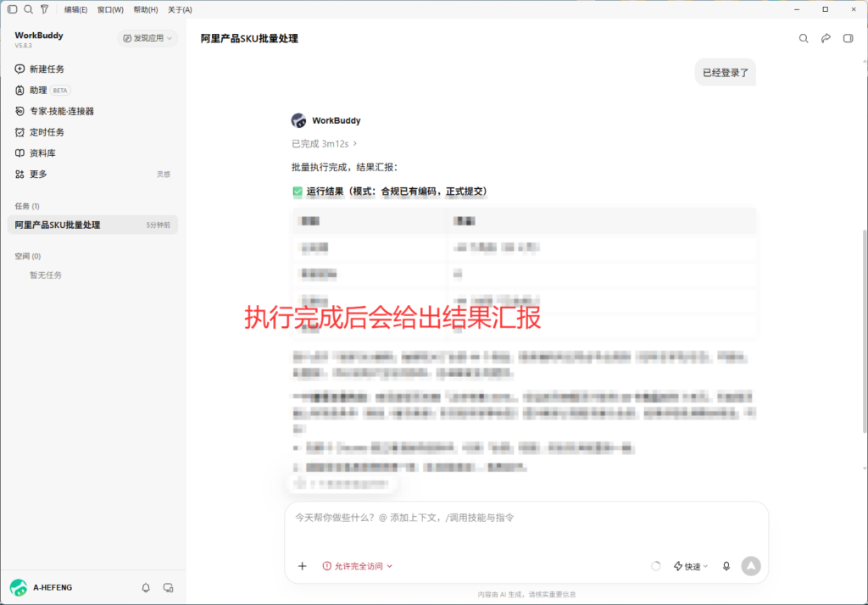Screen dimensions: 868x605
Task: Open the chat search magnifier in header
Action: (x=804, y=38)
